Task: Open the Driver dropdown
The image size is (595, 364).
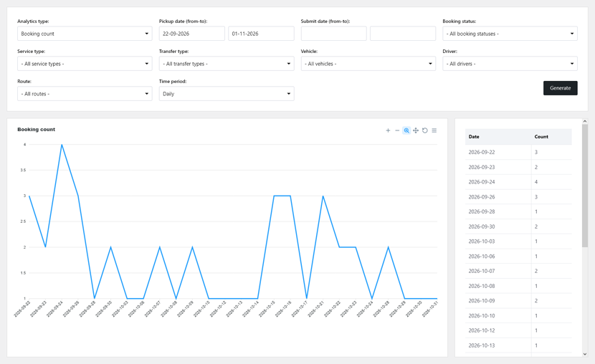Action: (x=510, y=64)
